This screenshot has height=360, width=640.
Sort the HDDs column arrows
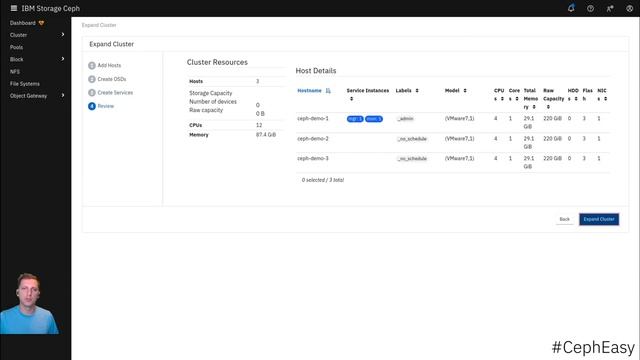pos(576,99)
